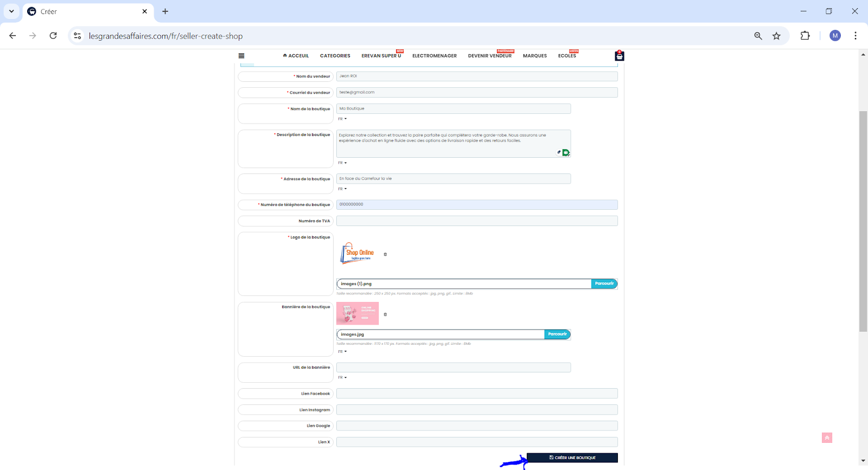Click the shop description text area

(x=454, y=144)
